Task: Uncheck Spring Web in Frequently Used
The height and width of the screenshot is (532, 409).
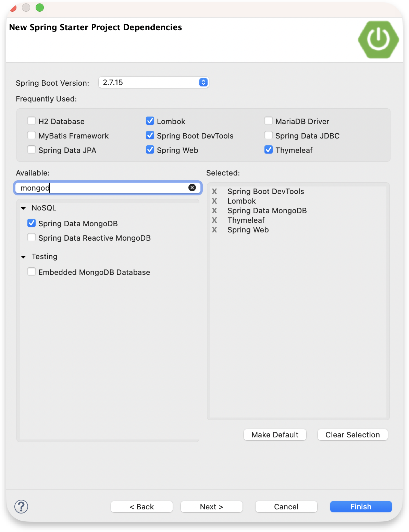Action: coord(150,150)
